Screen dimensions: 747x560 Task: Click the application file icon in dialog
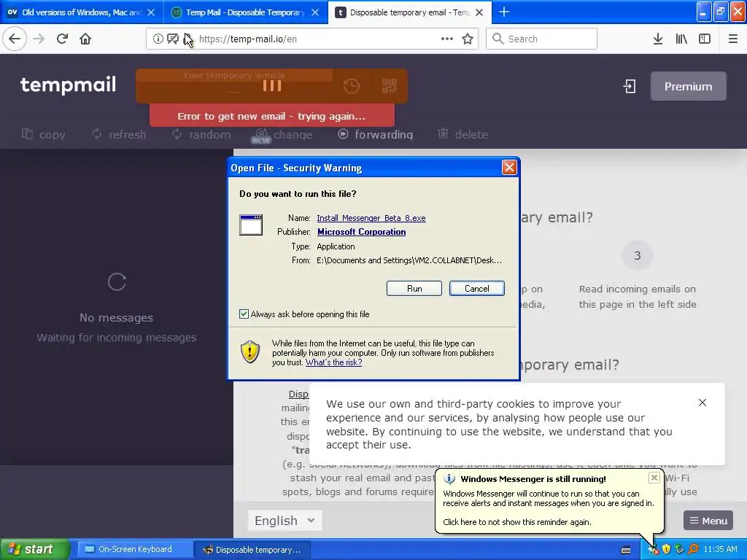(x=251, y=225)
